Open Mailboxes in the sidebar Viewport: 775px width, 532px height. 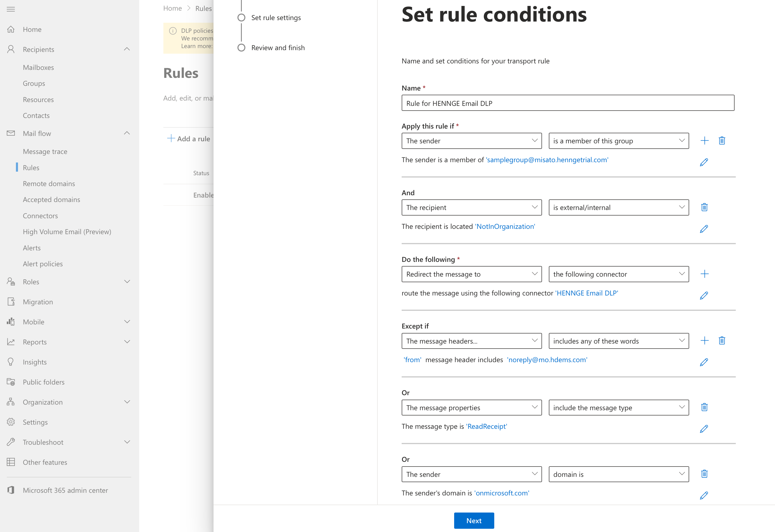38,67
